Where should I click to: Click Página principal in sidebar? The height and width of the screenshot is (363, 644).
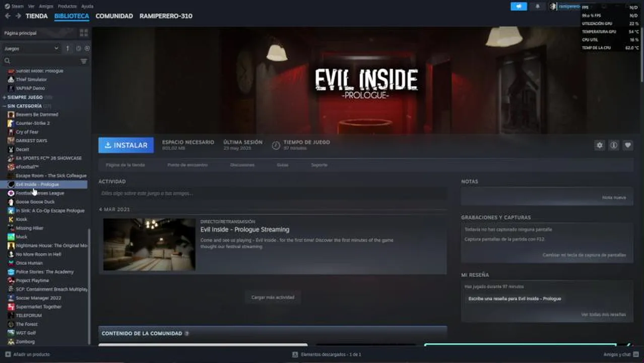(x=20, y=33)
